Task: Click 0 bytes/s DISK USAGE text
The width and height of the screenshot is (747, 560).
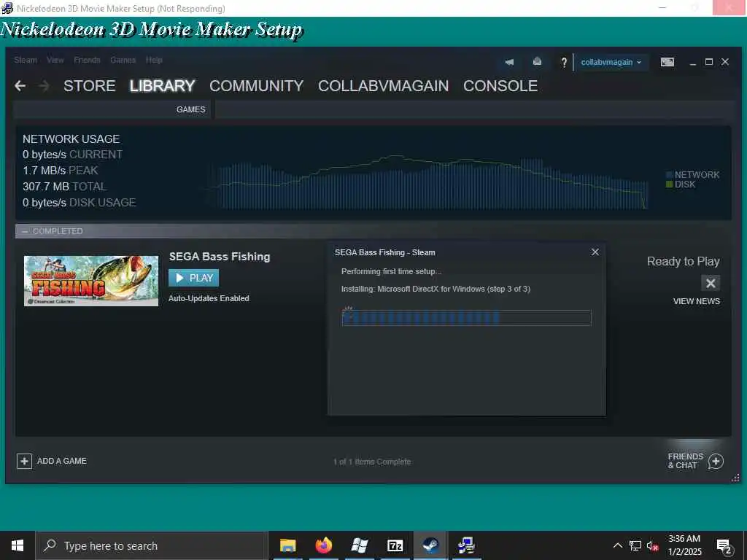Action: click(x=79, y=203)
